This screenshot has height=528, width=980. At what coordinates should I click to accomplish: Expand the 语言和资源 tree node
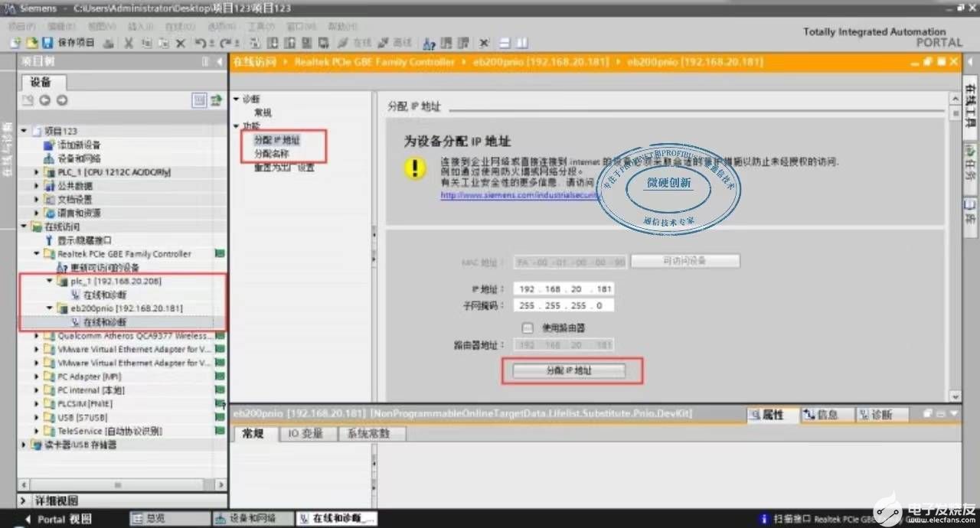pos(37,213)
